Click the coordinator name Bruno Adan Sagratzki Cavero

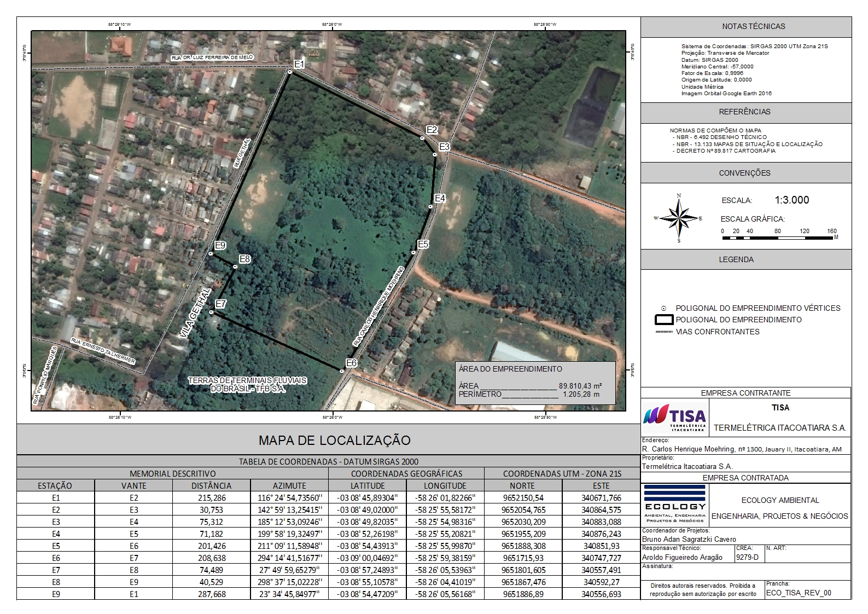coord(689,539)
